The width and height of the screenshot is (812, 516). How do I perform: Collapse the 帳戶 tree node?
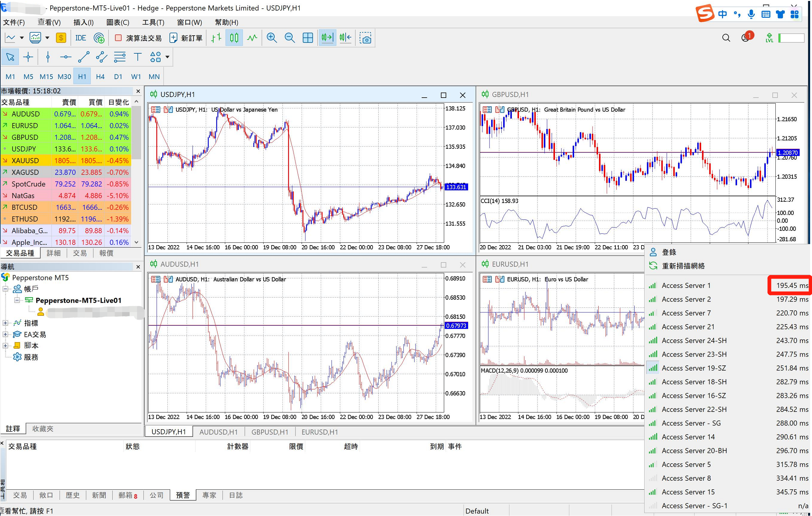(5, 289)
